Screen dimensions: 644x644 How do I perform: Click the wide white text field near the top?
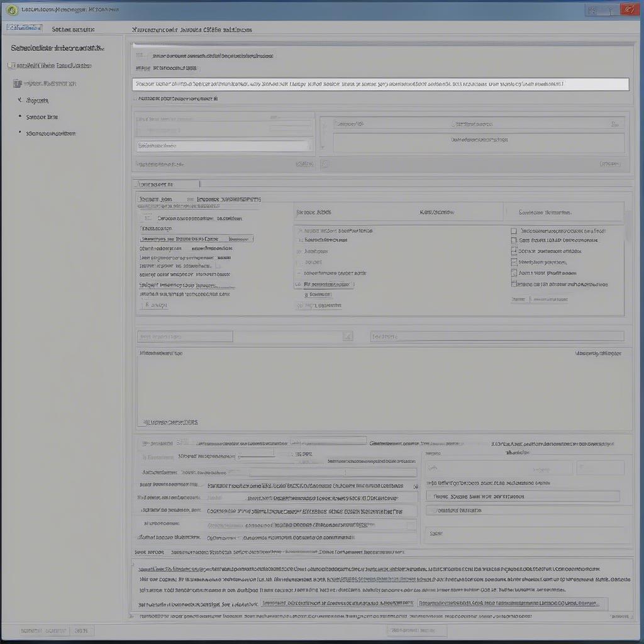click(x=380, y=84)
